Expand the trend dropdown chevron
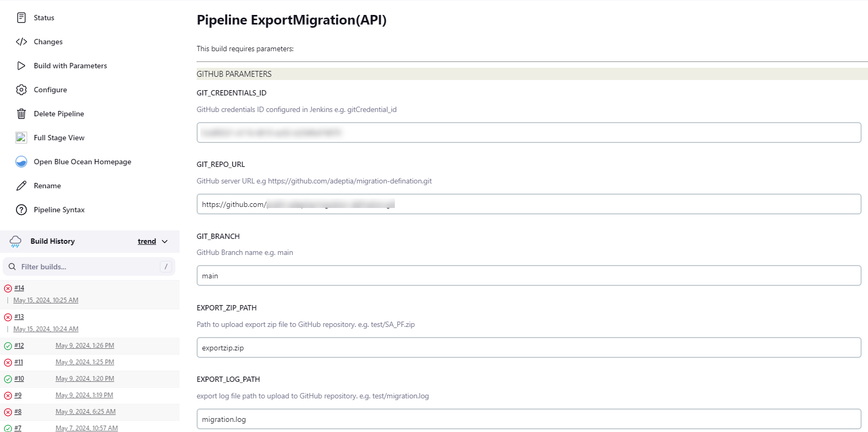 (165, 242)
